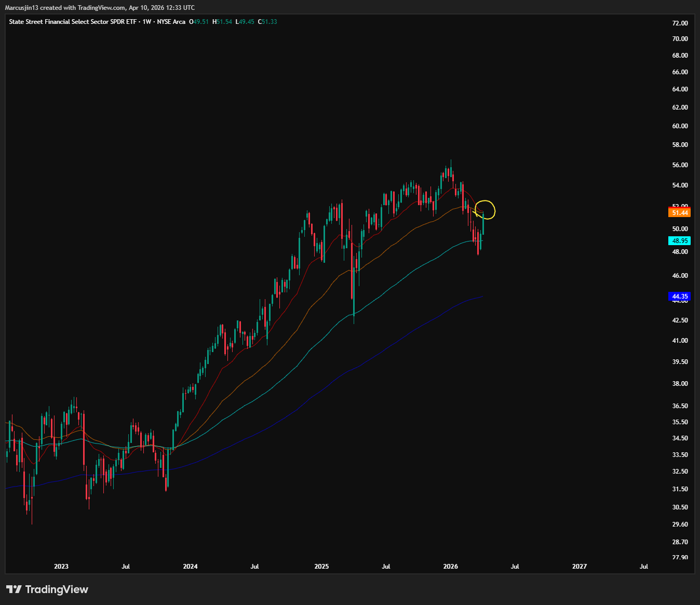The height and width of the screenshot is (605, 700).
Task: Click the 38.00 price axis label
Action: point(680,384)
